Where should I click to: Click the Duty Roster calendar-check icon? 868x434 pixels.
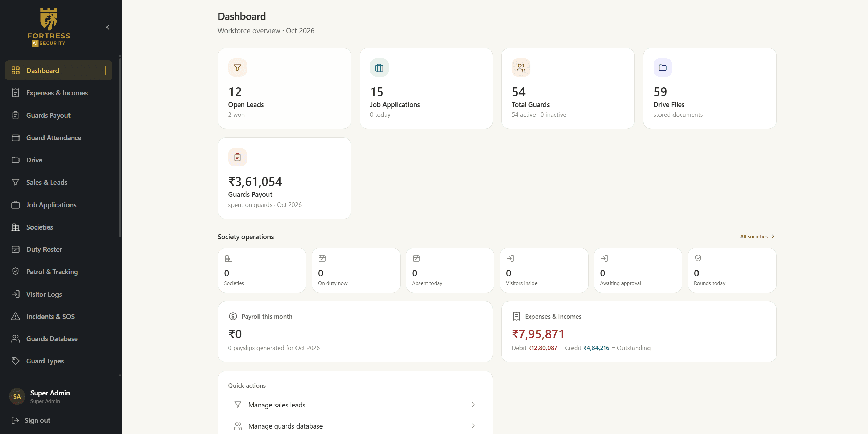(x=15, y=249)
